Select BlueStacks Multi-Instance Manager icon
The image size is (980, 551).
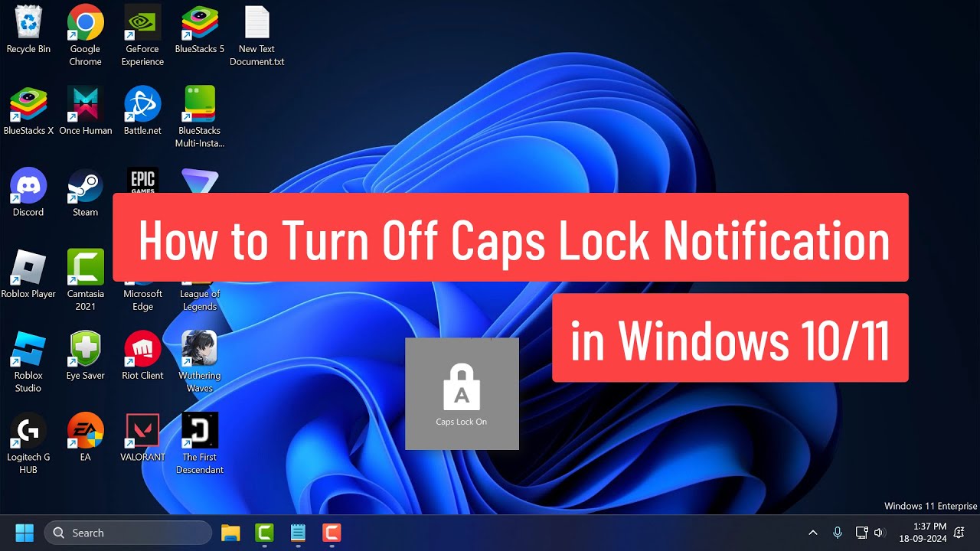(x=200, y=116)
